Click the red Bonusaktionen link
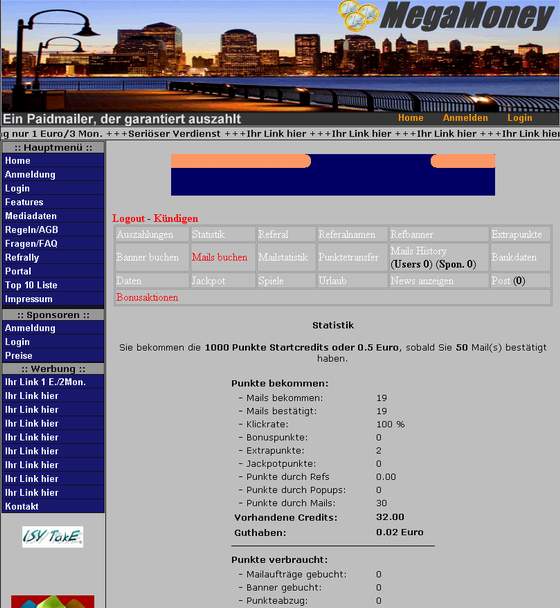 pos(147,297)
